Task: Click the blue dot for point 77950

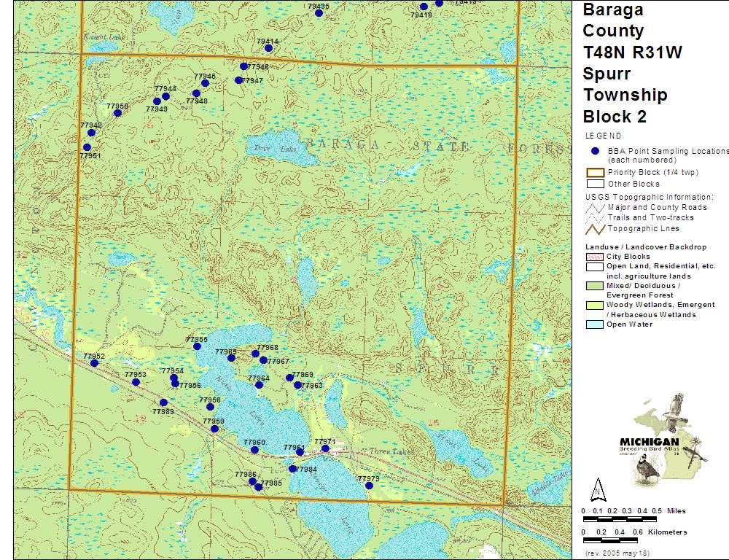Action: pyautogui.click(x=117, y=113)
